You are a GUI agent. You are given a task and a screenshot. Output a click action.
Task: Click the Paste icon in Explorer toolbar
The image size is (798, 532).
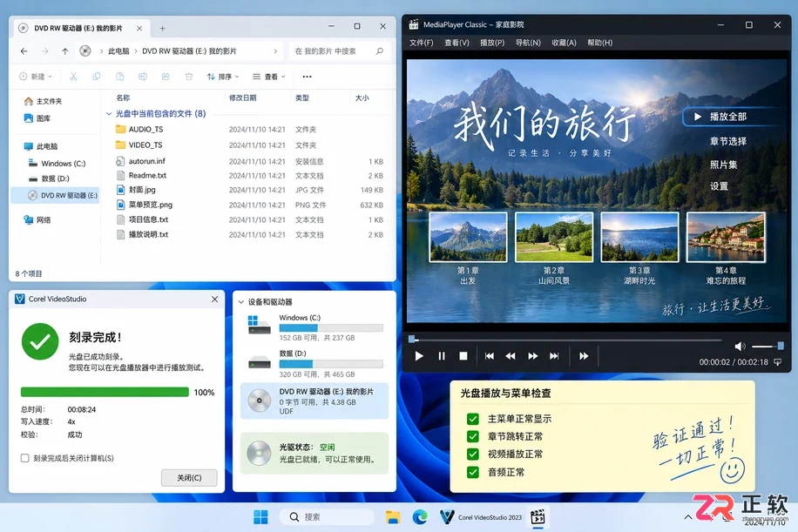(x=119, y=77)
